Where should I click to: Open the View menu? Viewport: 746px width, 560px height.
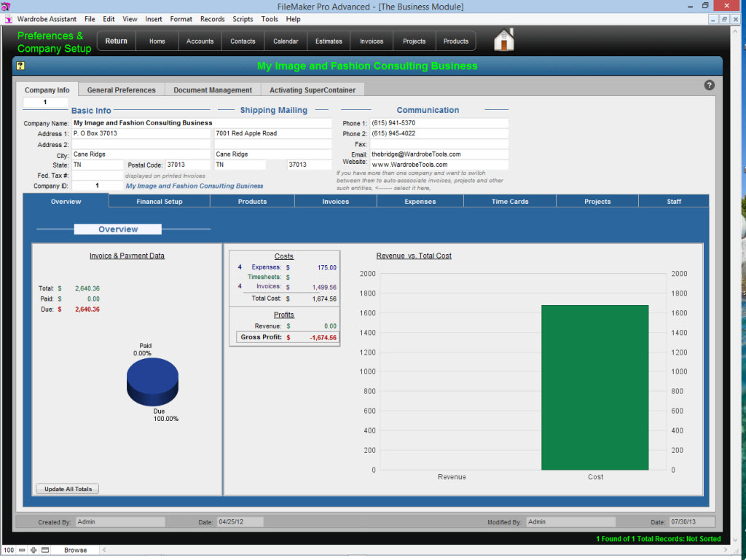(130, 19)
